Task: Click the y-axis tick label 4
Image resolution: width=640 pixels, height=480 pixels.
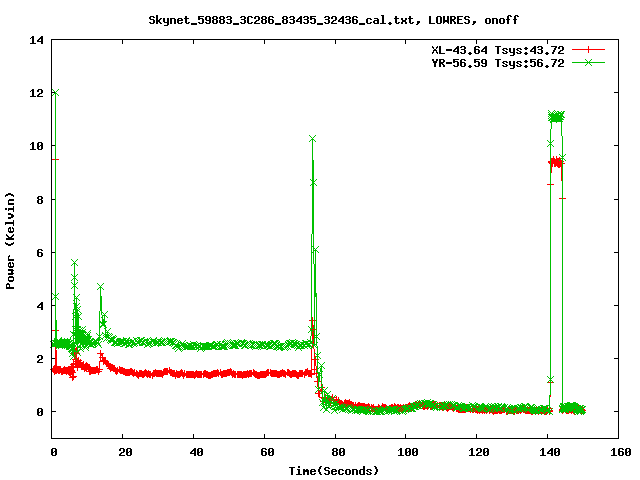Action: (40, 306)
